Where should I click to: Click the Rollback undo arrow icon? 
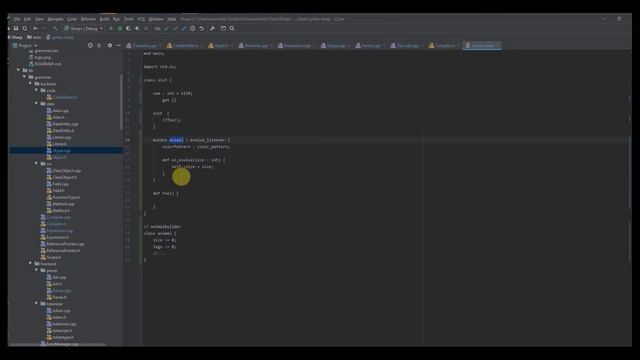point(202,29)
